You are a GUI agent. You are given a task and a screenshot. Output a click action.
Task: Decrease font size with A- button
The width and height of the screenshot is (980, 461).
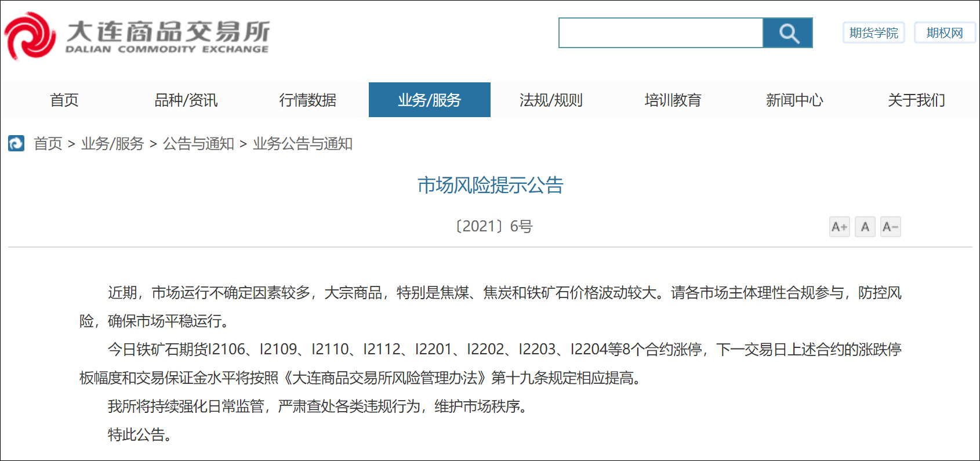click(x=890, y=227)
